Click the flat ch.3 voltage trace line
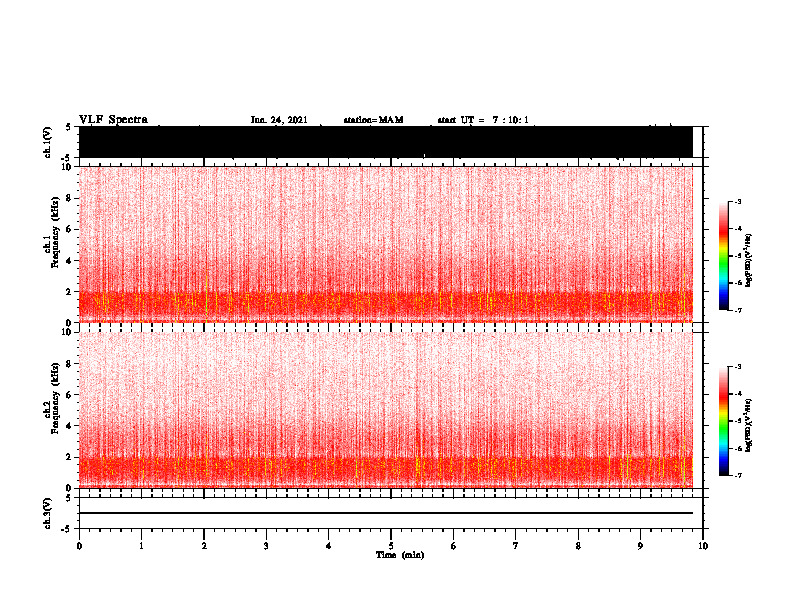 (x=386, y=513)
